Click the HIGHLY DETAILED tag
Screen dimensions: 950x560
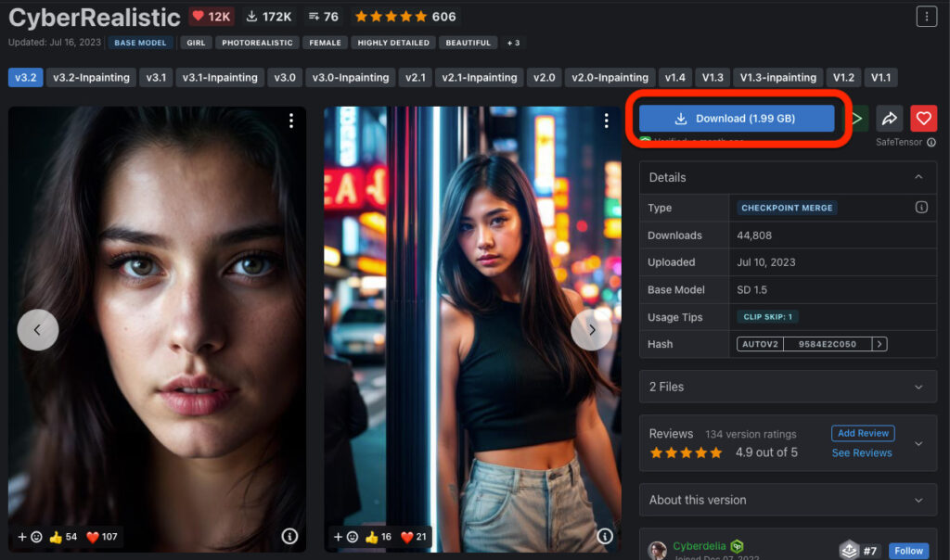[393, 43]
